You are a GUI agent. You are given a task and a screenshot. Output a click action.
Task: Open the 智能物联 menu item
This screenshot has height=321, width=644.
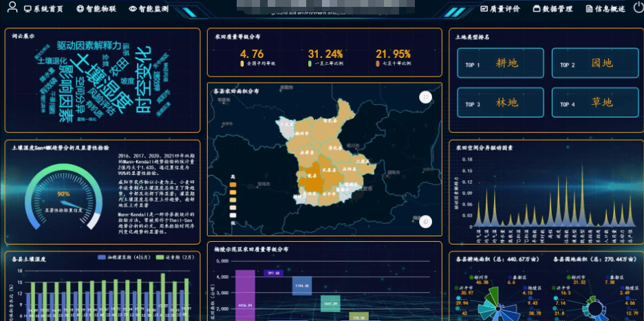click(x=97, y=9)
